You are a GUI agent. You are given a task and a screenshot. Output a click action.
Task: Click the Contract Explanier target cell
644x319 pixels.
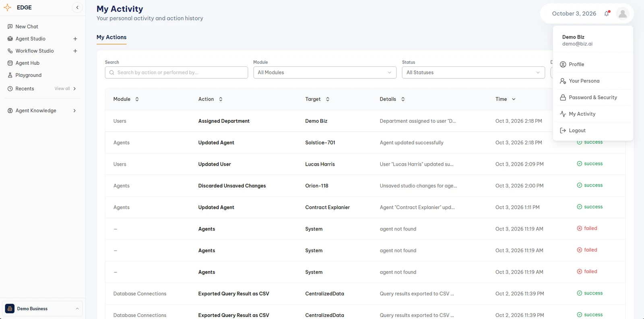pos(327,207)
